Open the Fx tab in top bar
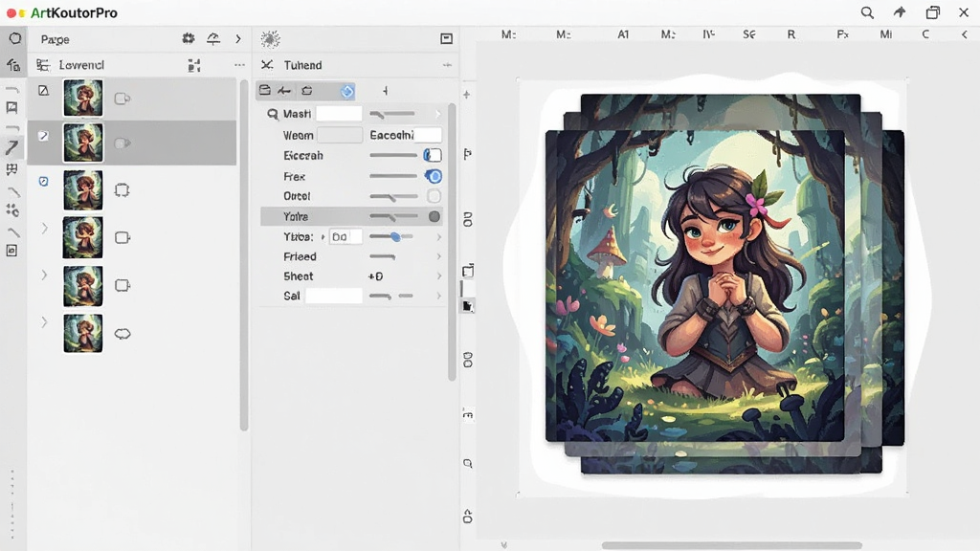The image size is (980, 551). tap(842, 34)
